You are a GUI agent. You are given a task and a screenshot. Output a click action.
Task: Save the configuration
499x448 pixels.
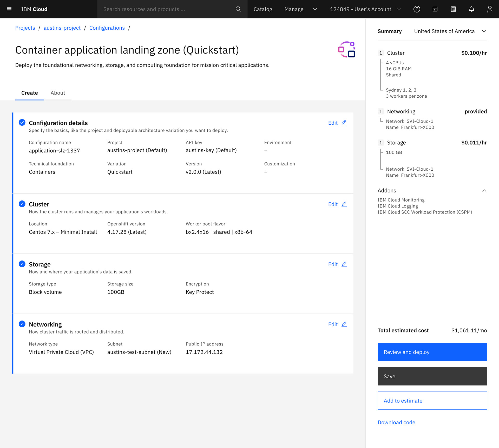tap(432, 376)
